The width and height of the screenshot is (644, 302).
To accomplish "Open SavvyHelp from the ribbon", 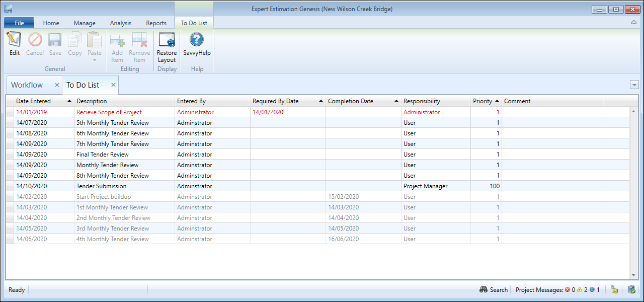I will pos(197,40).
